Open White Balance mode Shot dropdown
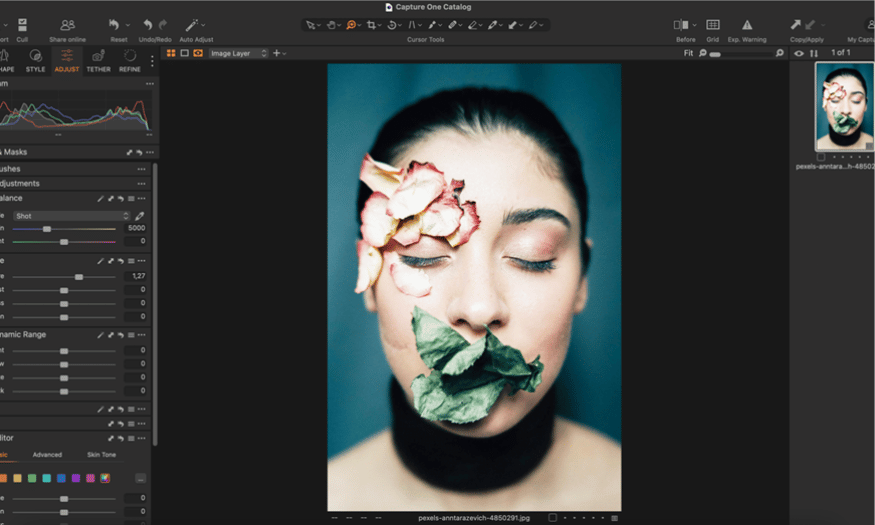This screenshot has width=875, height=525. pos(71,216)
